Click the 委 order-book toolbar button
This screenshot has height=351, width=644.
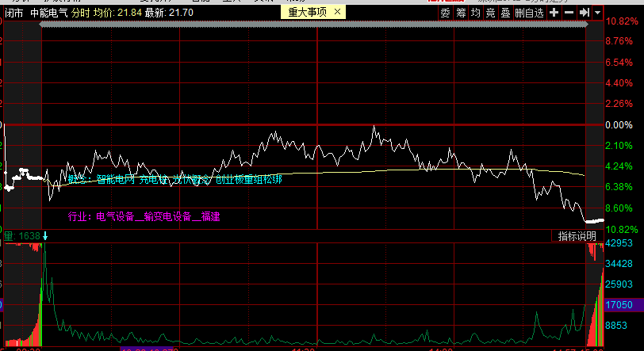pyautogui.click(x=446, y=13)
